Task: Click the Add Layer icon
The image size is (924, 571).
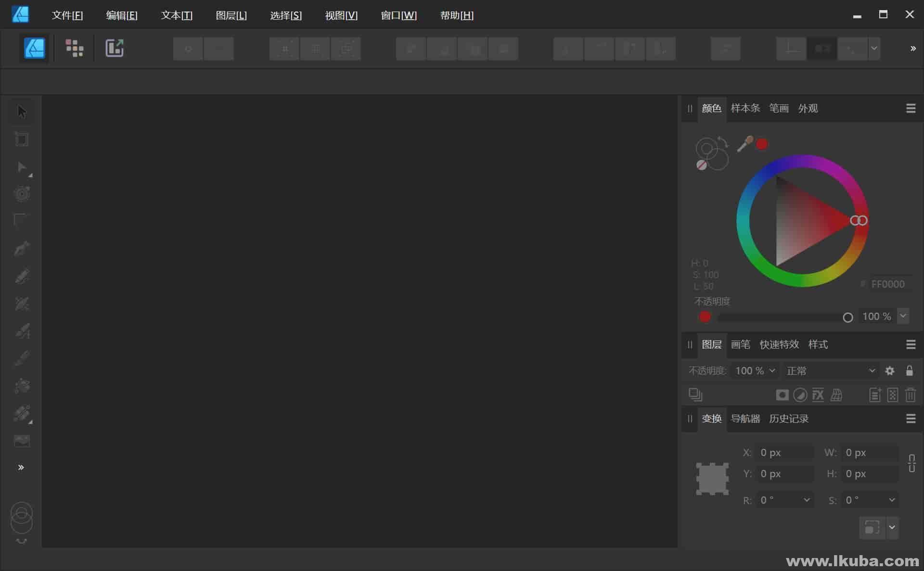Action: click(875, 394)
